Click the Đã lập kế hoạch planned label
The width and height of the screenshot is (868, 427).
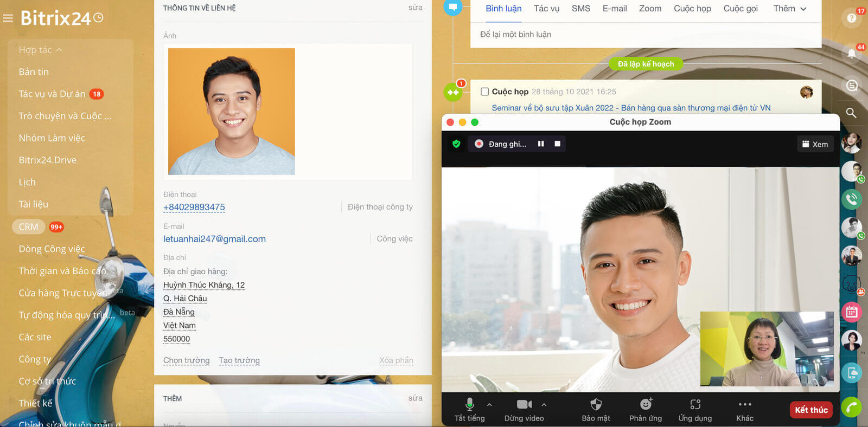(x=646, y=64)
